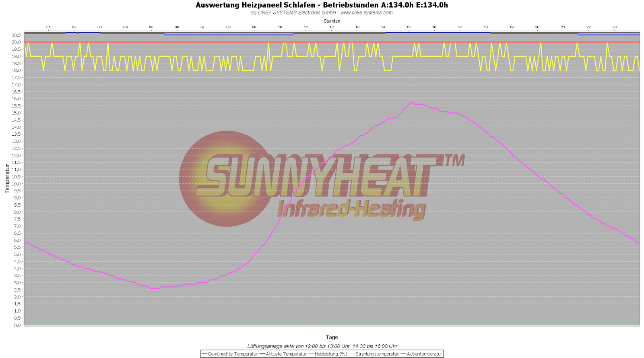Viewport: 644px width, 358px height.
Task: Click the '0,0' temperature axis value
Action: point(17,325)
